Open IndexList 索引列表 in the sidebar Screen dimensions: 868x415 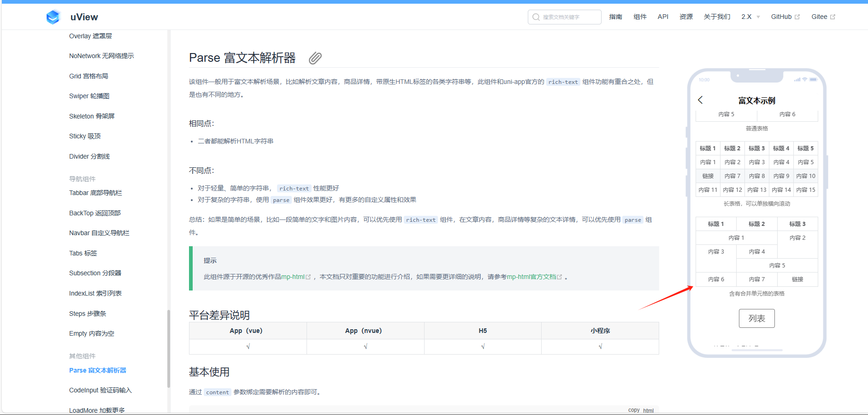coord(95,293)
